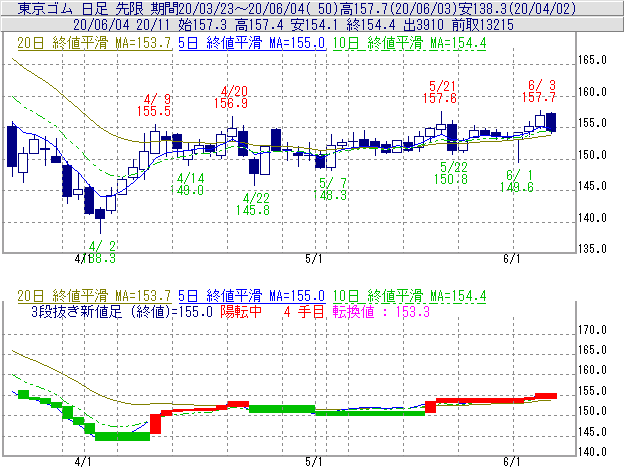Click the red 陽転中 status text
The height and width of the screenshot is (474, 624).
pos(241,311)
